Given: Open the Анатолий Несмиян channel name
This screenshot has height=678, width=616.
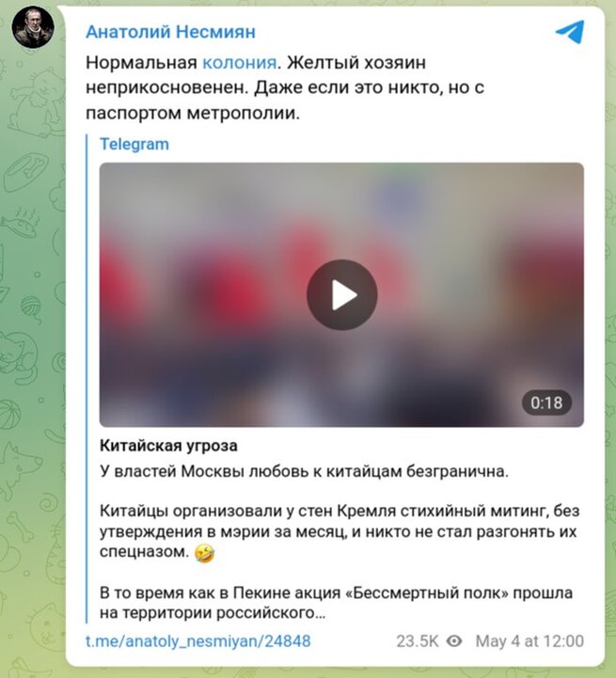Looking at the screenshot, I should pos(170,32).
